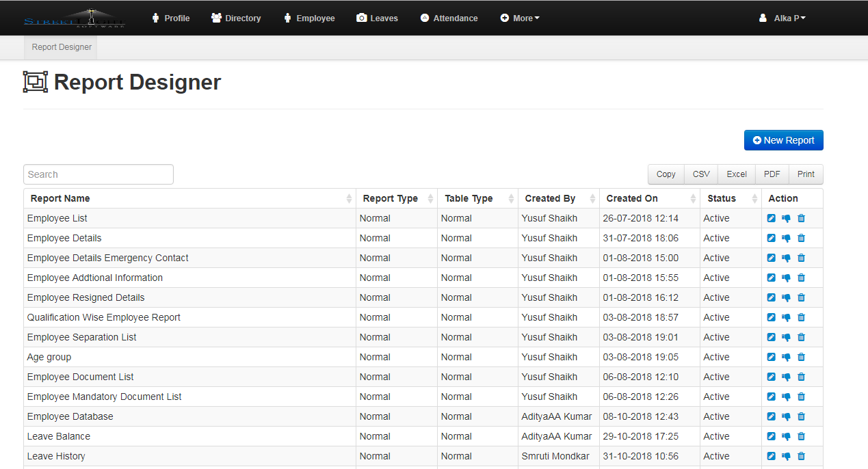Screen dimensions: 868x469
Task: Create a New Report
Action: (x=783, y=140)
